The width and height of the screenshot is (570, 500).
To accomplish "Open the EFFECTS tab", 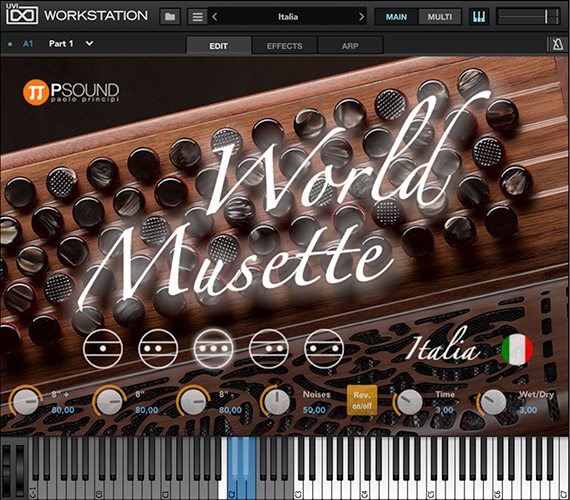I will click(284, 46).
